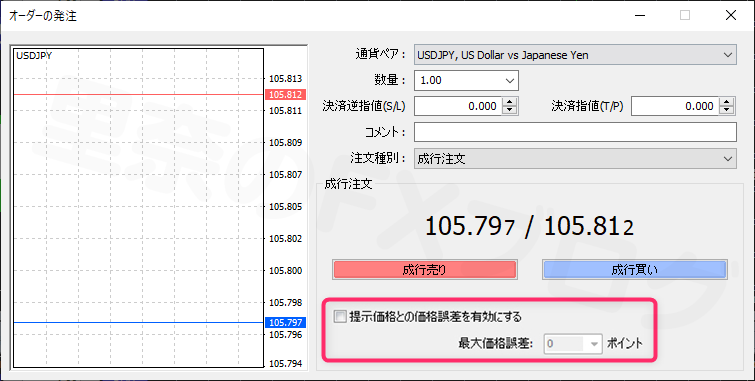Click the 105.813 price axis label
This screenshot has height=381, width=755.
click(x=285, y=79)
